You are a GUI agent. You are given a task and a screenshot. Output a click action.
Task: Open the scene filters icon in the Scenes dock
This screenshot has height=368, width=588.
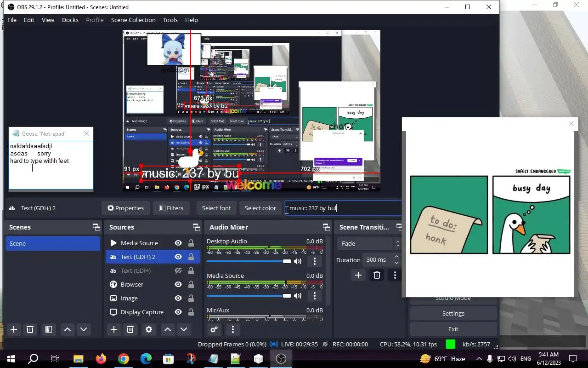click(x=48, y=329)
